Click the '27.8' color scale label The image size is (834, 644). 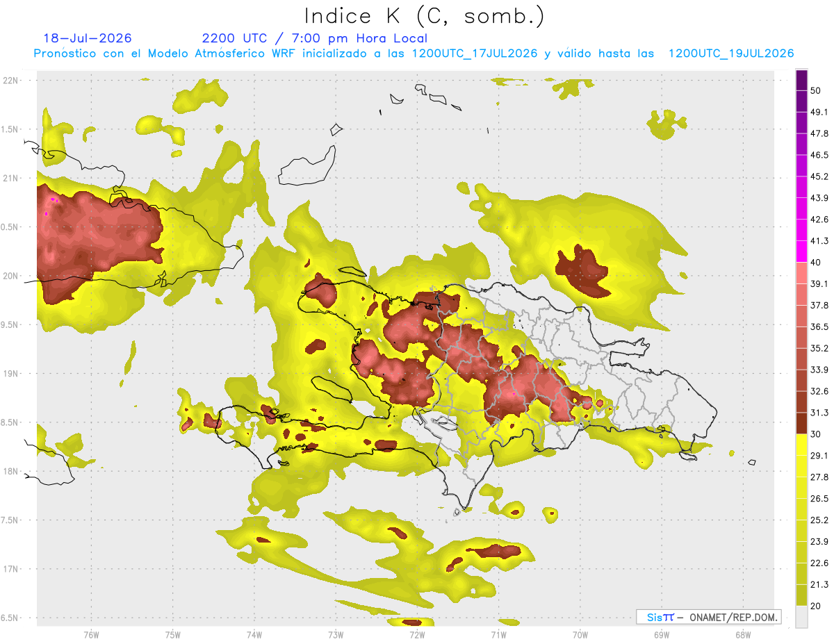click(x=819, y=477)
